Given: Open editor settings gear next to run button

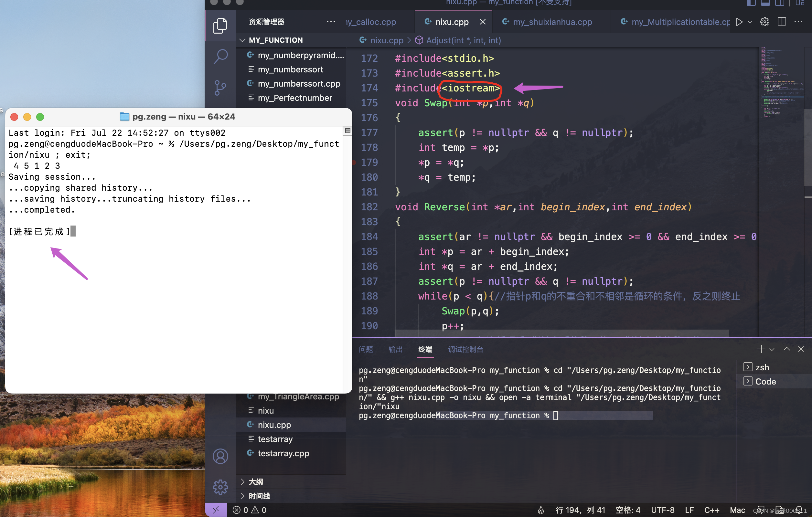Looking at the screenshot, I should (764, 22).
